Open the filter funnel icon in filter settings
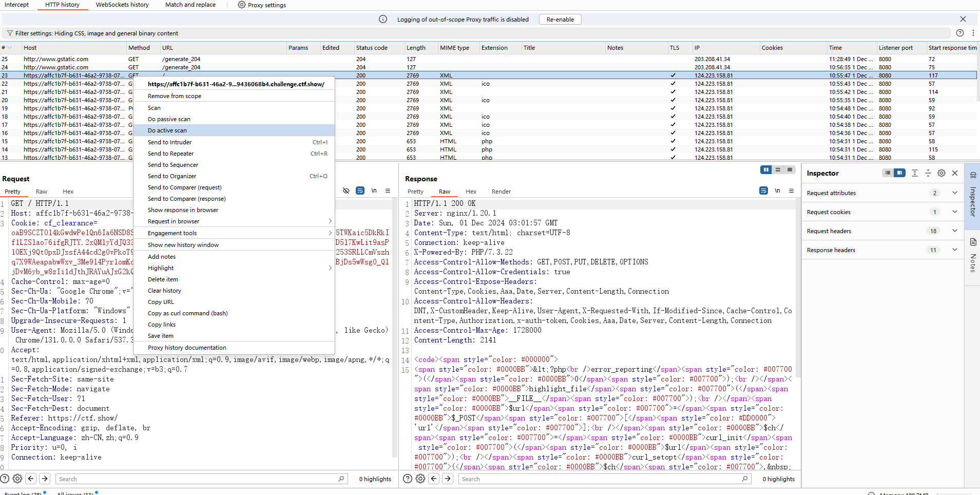980x495 pixels. click(10, 33)
